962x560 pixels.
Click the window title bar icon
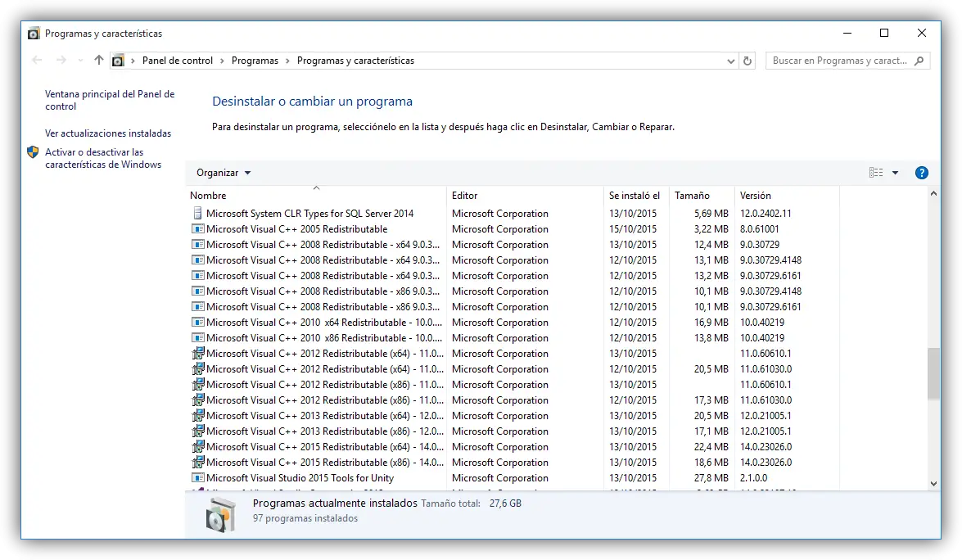click(34, 33)
